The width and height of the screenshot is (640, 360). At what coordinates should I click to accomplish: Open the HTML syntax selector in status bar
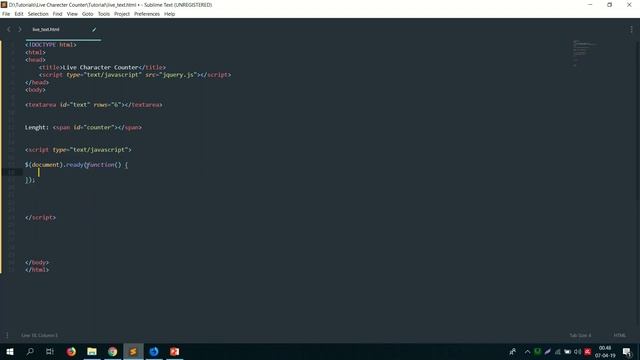click(620, 335)
